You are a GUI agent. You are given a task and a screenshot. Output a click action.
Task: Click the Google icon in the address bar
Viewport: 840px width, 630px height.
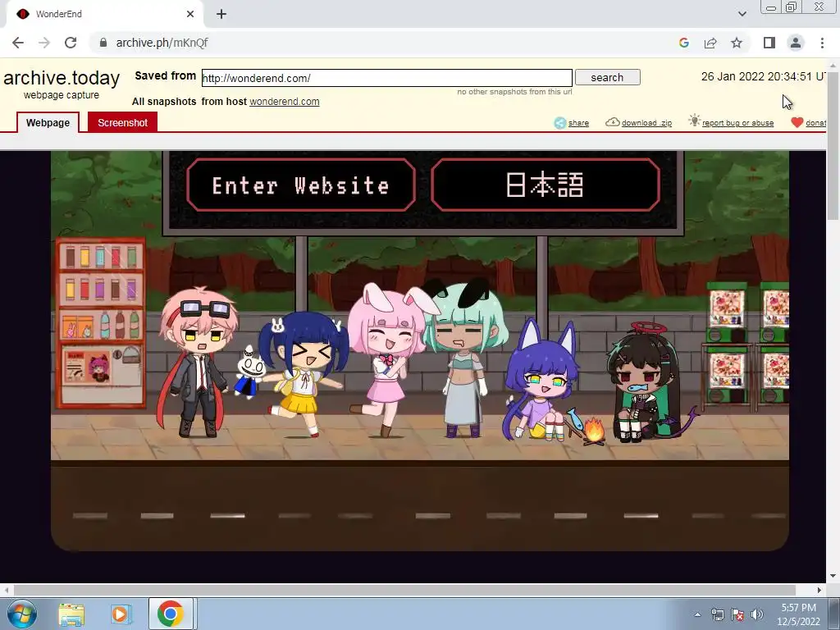tap(683, 43)
